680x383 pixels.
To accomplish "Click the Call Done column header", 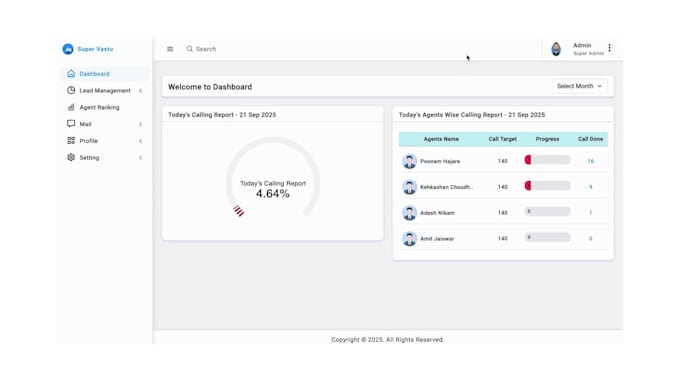I will 590,139.
